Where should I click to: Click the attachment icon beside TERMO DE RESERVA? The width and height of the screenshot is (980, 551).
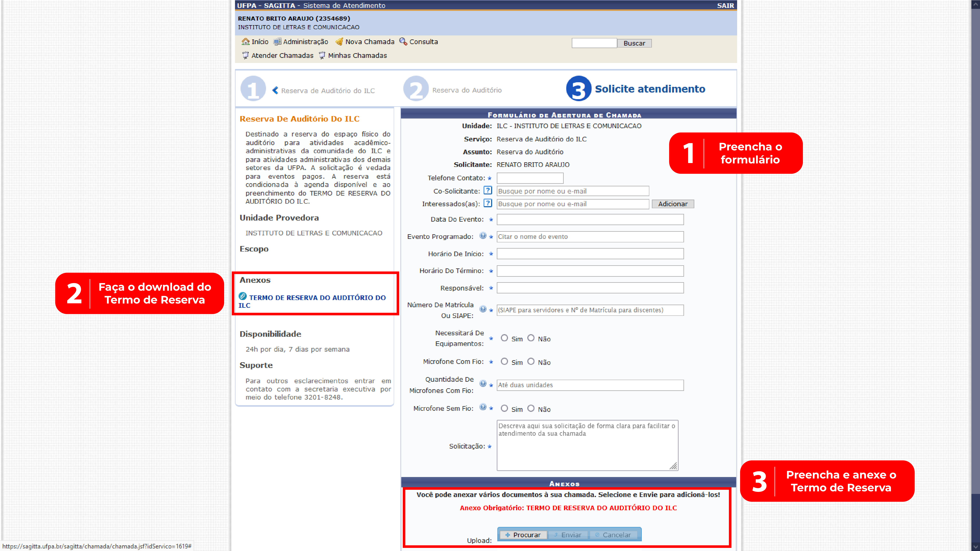coord(243,296)
